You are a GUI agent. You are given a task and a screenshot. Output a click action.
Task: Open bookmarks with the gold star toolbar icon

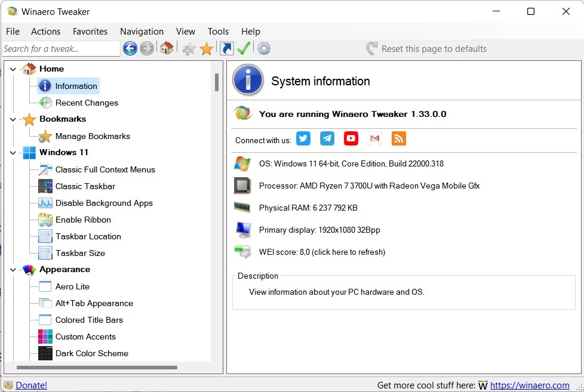point(207,48)
